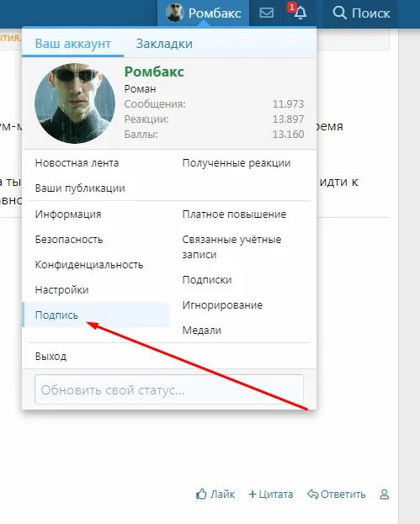The height and width of the screenshot is (524, 420).
Task: Click the reply arrow icon next to Ответить
Action: [312, 495]
